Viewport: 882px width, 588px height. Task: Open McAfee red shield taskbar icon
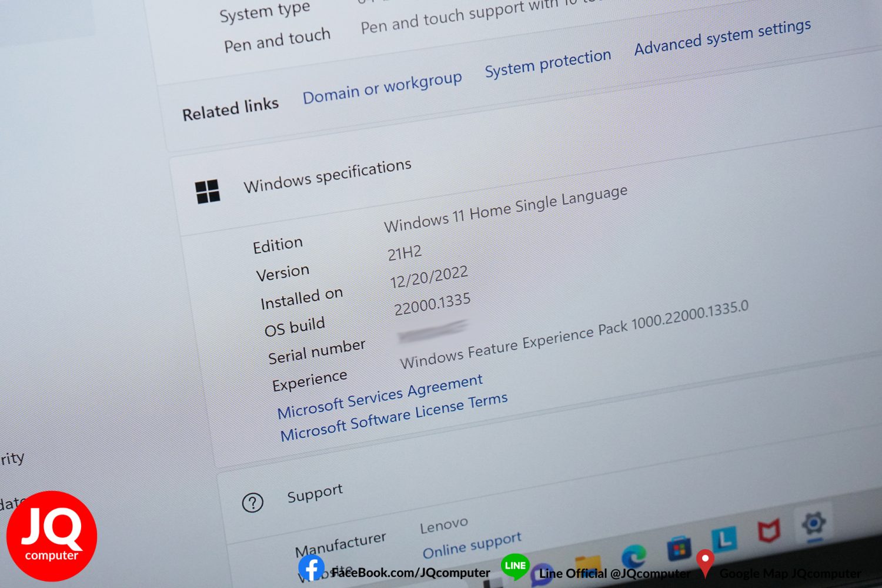769,531
